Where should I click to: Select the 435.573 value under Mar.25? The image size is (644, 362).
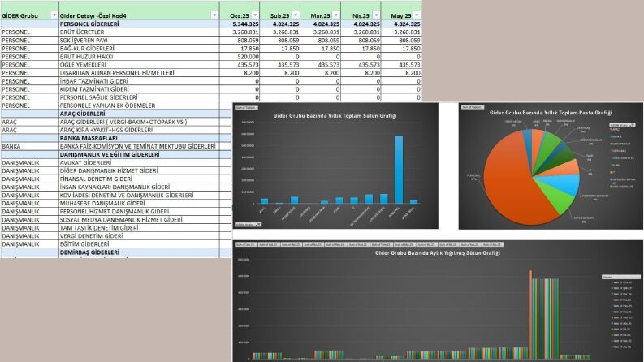(320, 65)
